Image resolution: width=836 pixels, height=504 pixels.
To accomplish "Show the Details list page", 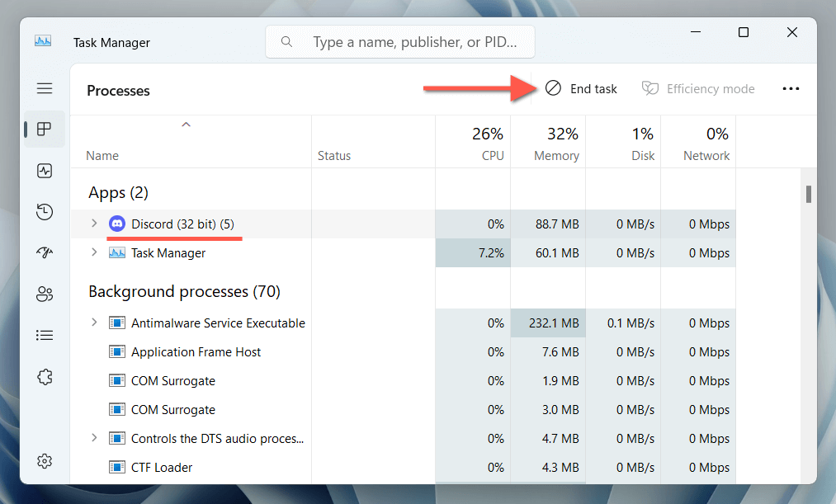I will [45, 336].
